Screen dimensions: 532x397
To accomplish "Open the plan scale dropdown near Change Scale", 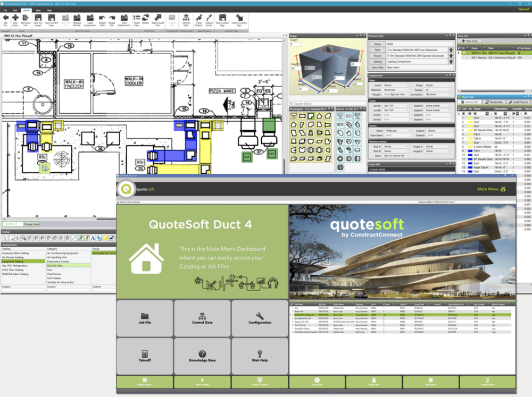I will point(13,224).
